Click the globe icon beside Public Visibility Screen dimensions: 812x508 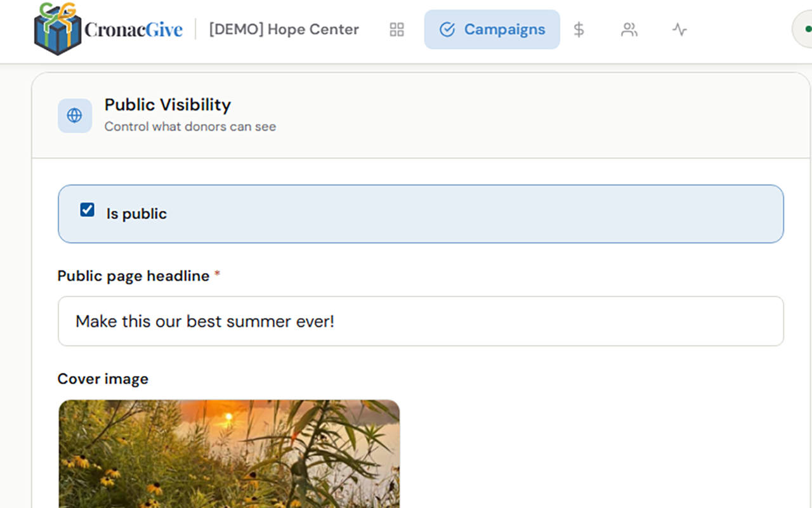click(75, 116)
